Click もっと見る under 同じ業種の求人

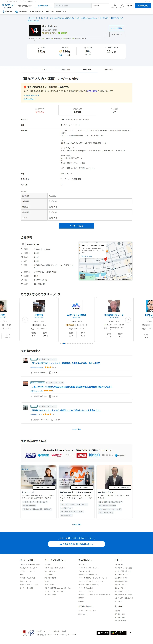click(x=76, y=429)
